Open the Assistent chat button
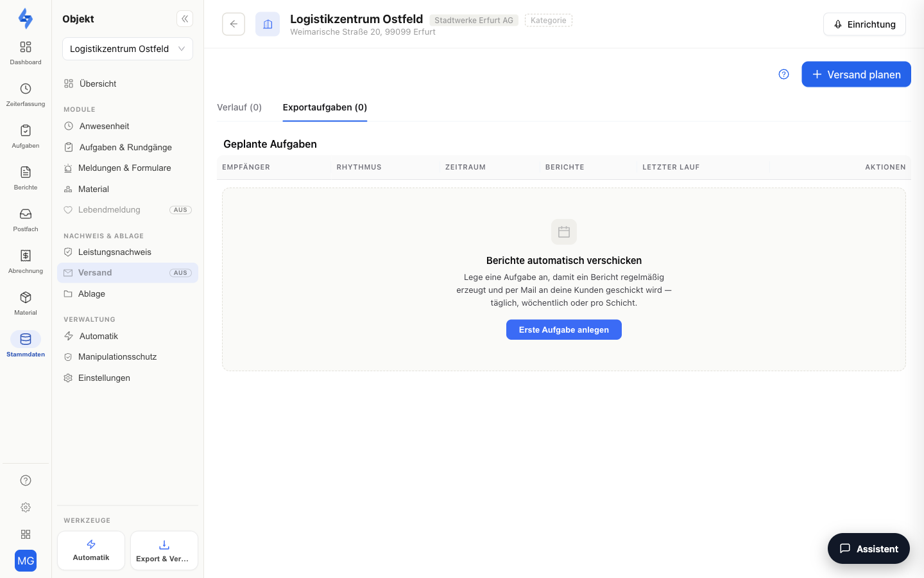This screenshot has height=578, width=924. pyautogui.click(x=869, y=548)
